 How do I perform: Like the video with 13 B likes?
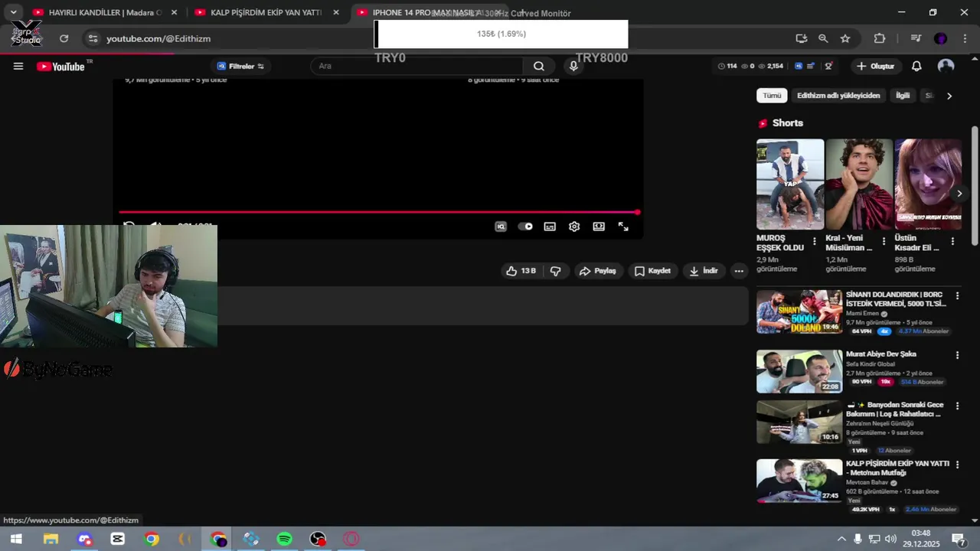(x=521, y=271)
